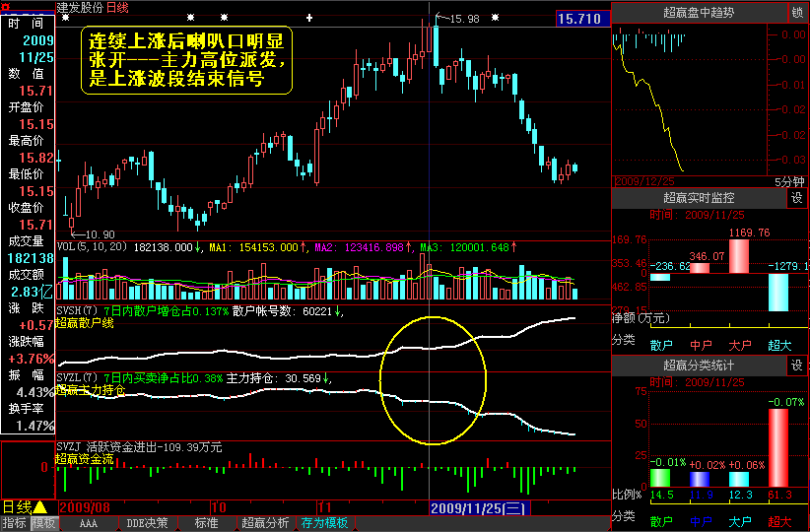Click the 锁 lock button in trend panel
The image size is (810, 532).
[x=797, y=12]
